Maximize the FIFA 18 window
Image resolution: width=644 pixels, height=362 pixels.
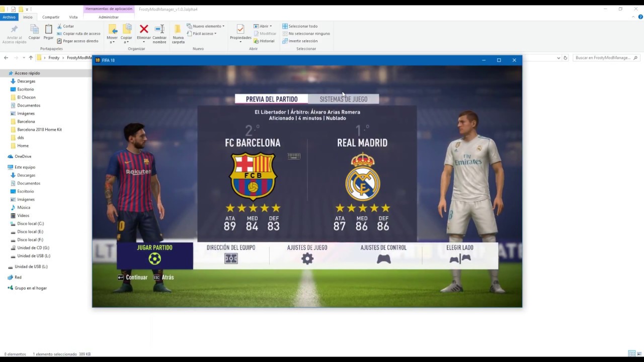[x=499, y=60]
